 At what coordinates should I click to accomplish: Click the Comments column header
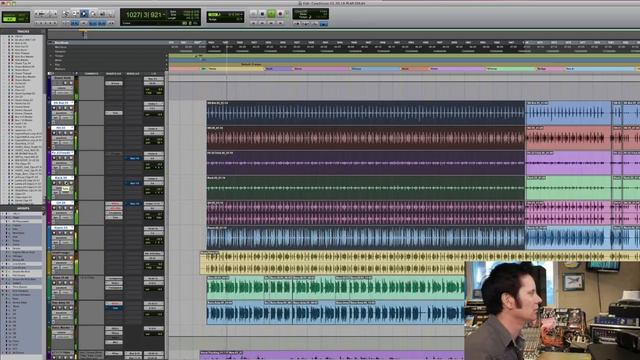point(91,74)
